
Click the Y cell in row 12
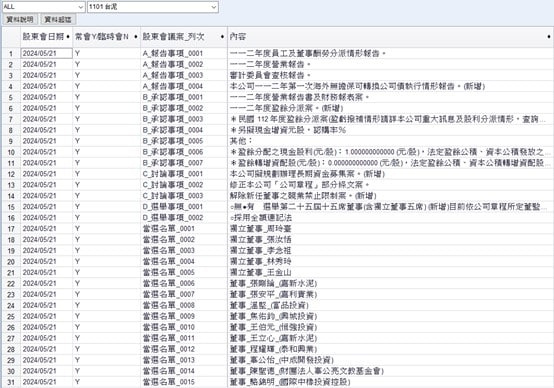pyautogui.click(x=106, y=174)
